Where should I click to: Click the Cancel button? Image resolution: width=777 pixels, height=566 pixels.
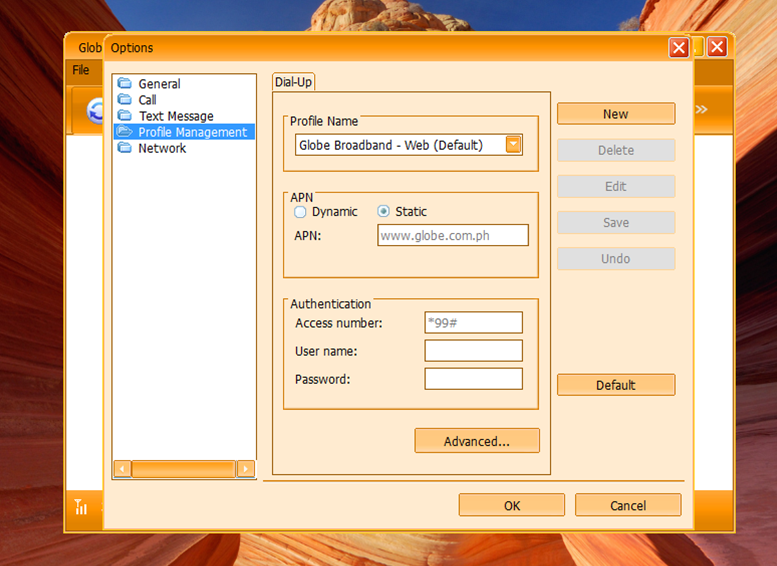coord(628,505)
